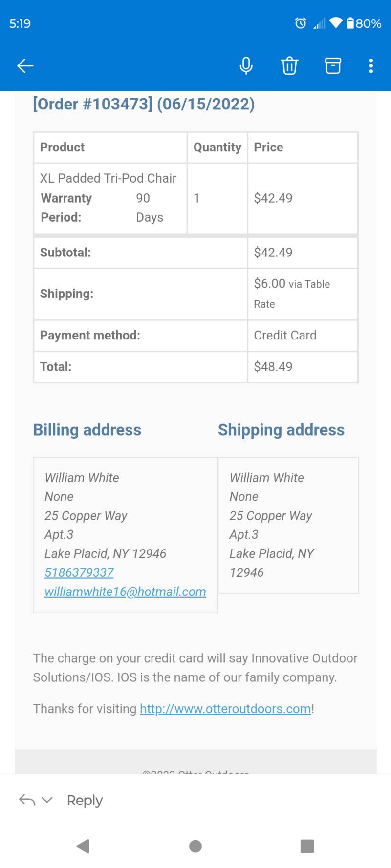Tap the reply arrow icon
Viewport: 391px width, 868px height.
coord(27,800)
